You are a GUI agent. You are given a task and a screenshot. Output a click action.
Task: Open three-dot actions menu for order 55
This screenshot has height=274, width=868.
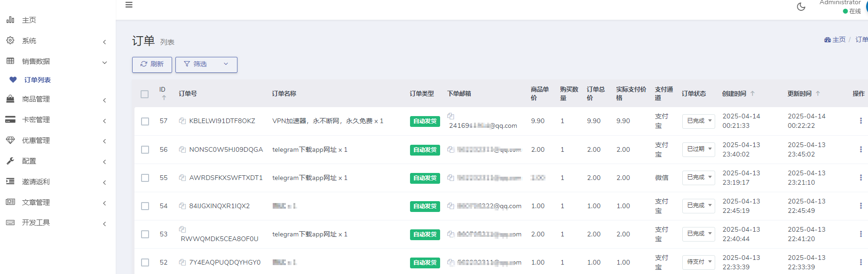tap(860, 178)
